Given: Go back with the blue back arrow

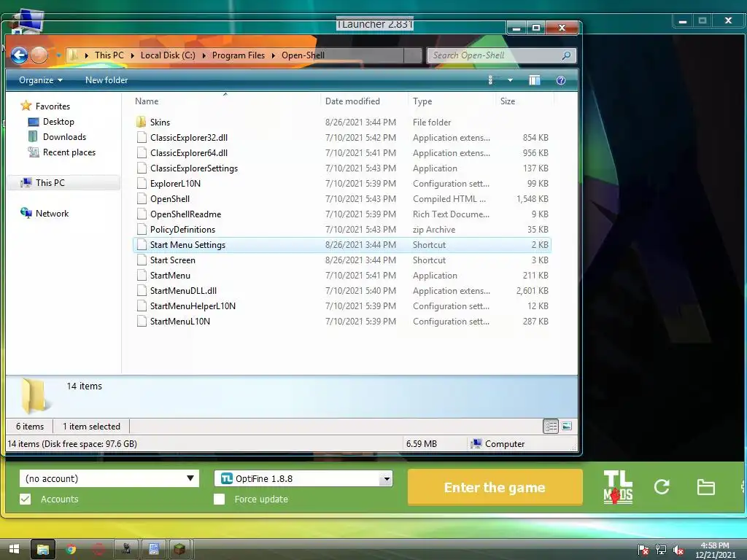Looking at the screenshot, I should (x=19, y=55).
